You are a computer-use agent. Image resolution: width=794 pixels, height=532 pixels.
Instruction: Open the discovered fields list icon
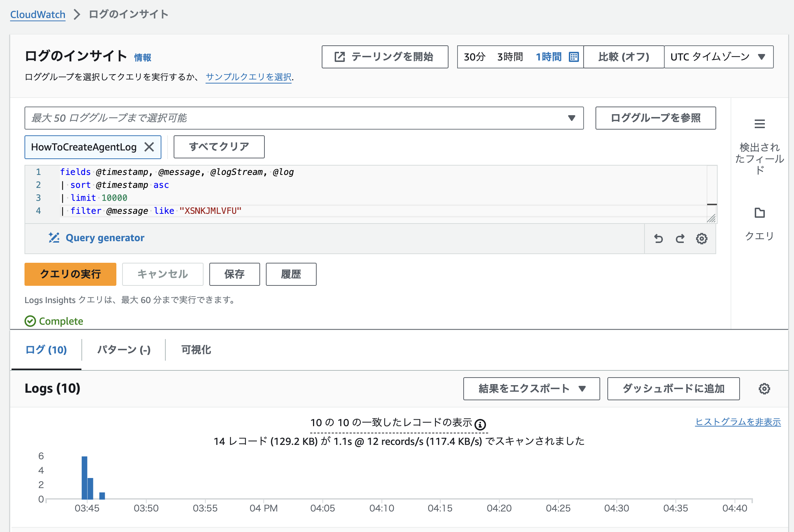[759, 124]
